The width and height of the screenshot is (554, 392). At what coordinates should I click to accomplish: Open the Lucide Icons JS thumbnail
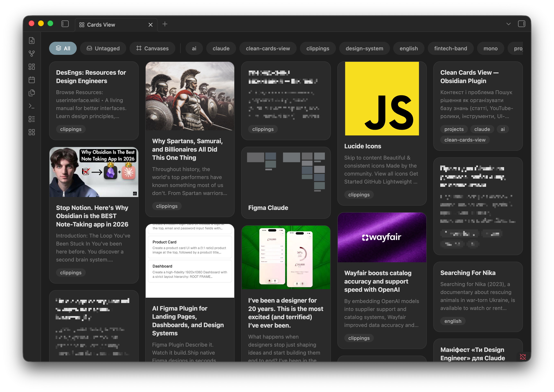(x=382, y=98)
